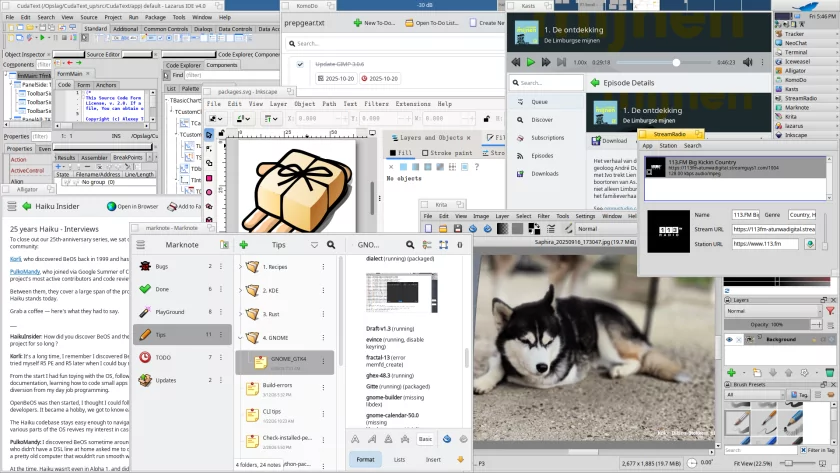Open Marknote hamburger menu
The image size is (840, 473).
point(140,245)
